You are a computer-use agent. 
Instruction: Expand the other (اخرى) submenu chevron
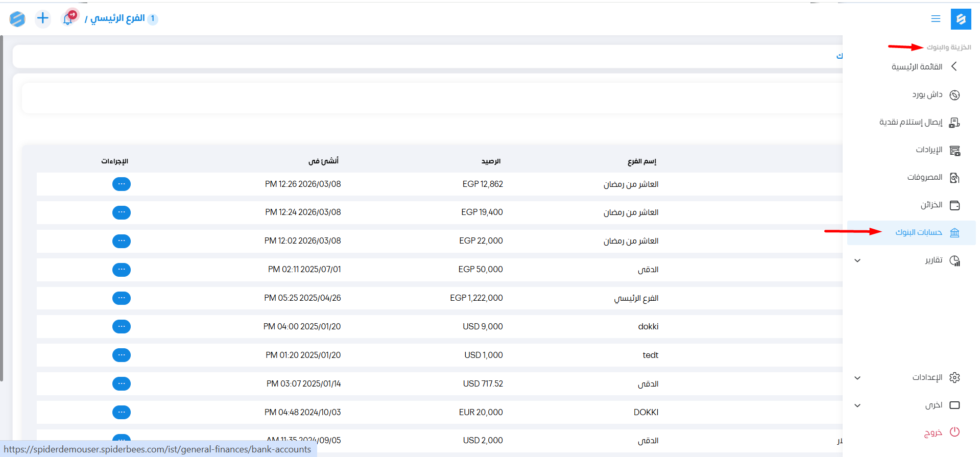point(857,405)
